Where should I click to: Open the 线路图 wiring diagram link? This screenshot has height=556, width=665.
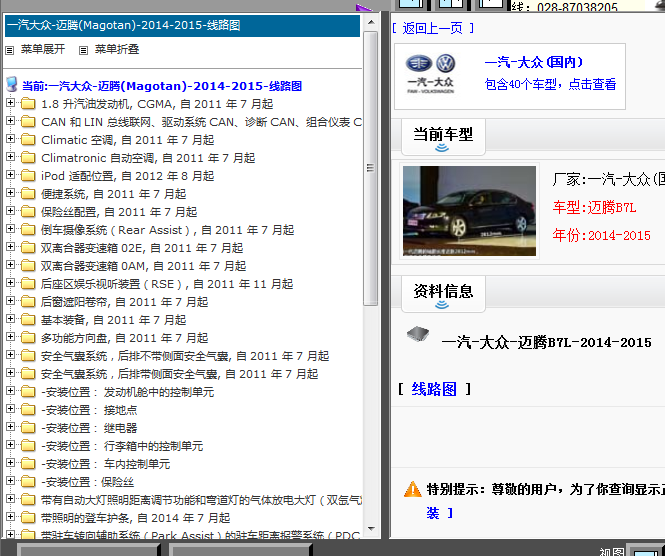434,389
